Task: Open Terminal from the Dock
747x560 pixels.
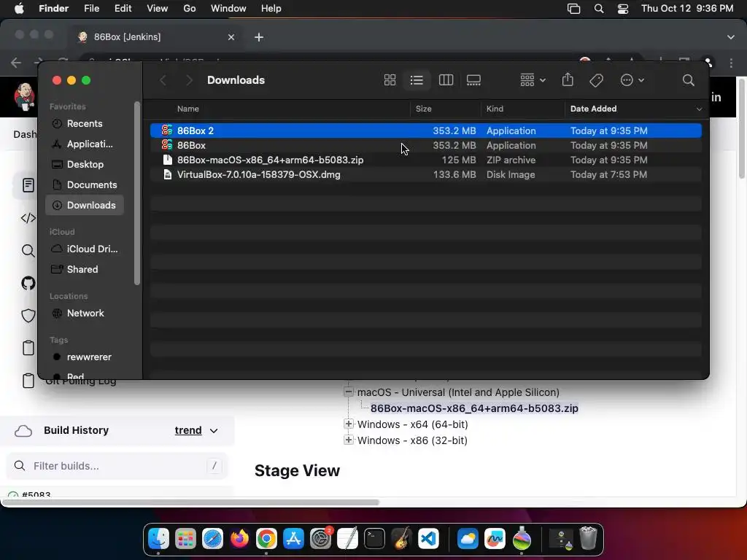Action: pyautogui.click(x=374, y=539)
